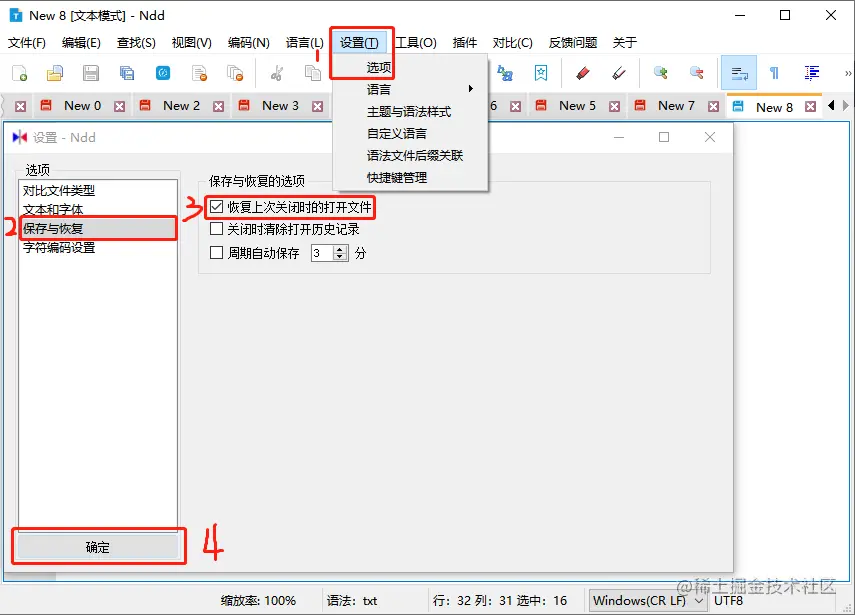Click the clear marks brush icon
The image size is (855, 615).
pyautogui.click(x=619, y=73)
